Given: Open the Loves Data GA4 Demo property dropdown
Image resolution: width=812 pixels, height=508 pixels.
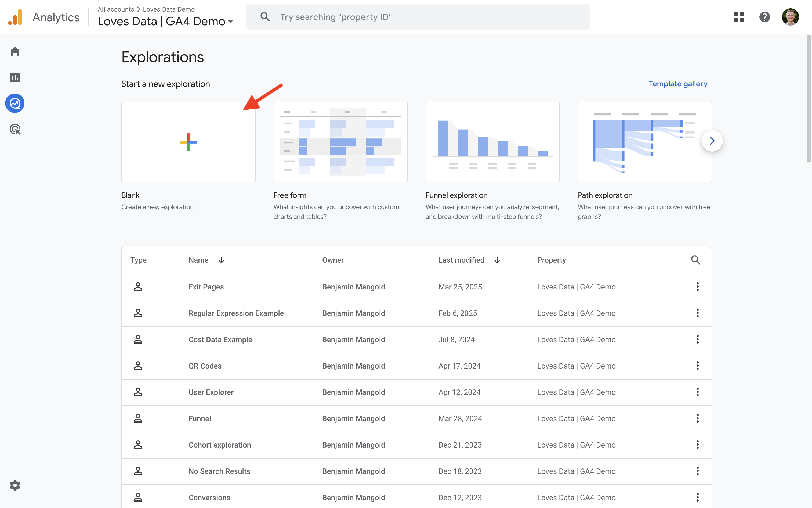Looking at the screenshot, I should click(x=165, y=21).
